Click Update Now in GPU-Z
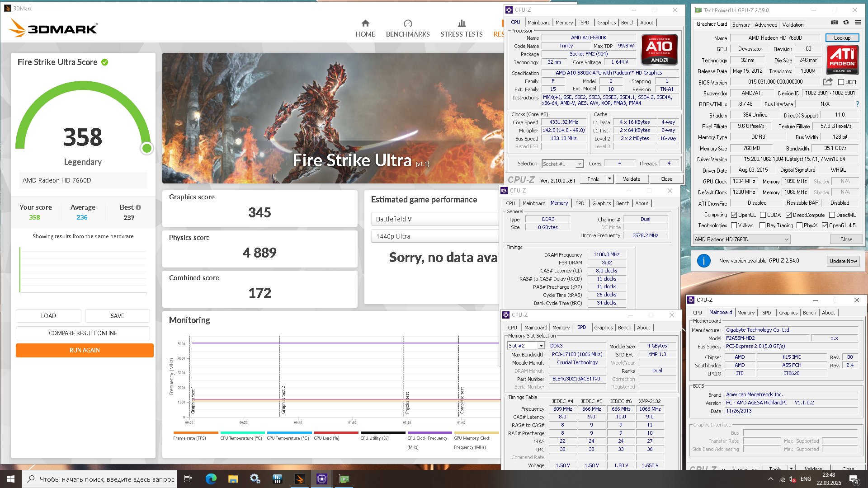Viewport: 868px width, 488px height. point(843,261)
